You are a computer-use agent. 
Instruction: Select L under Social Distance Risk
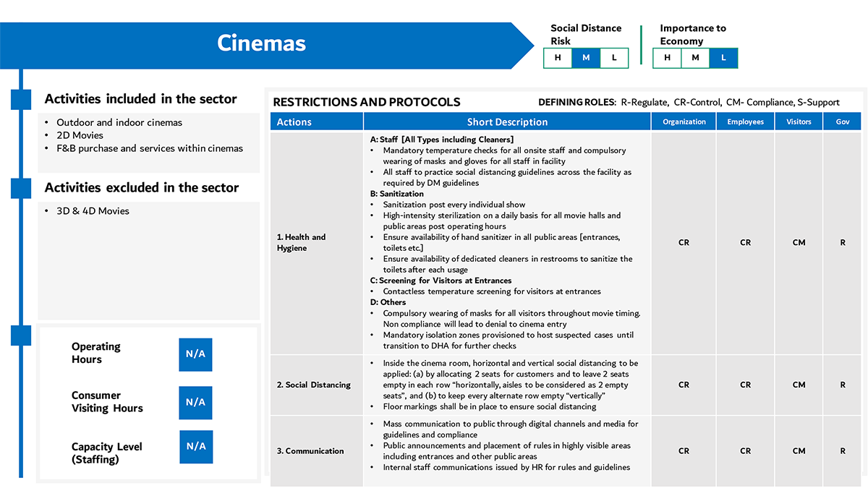pyautogui.click(x=614, y=58)
